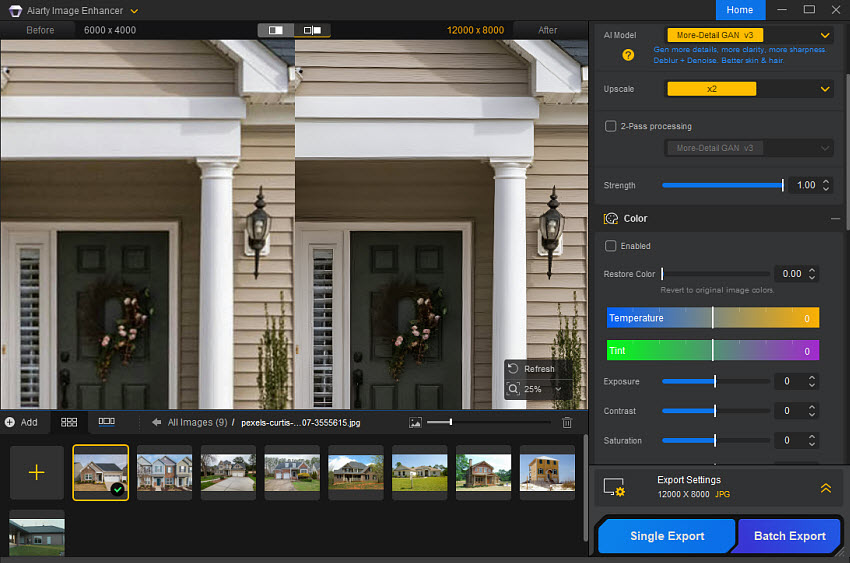
Task: Click the Strength value stepper arrows
Action: 826,185
